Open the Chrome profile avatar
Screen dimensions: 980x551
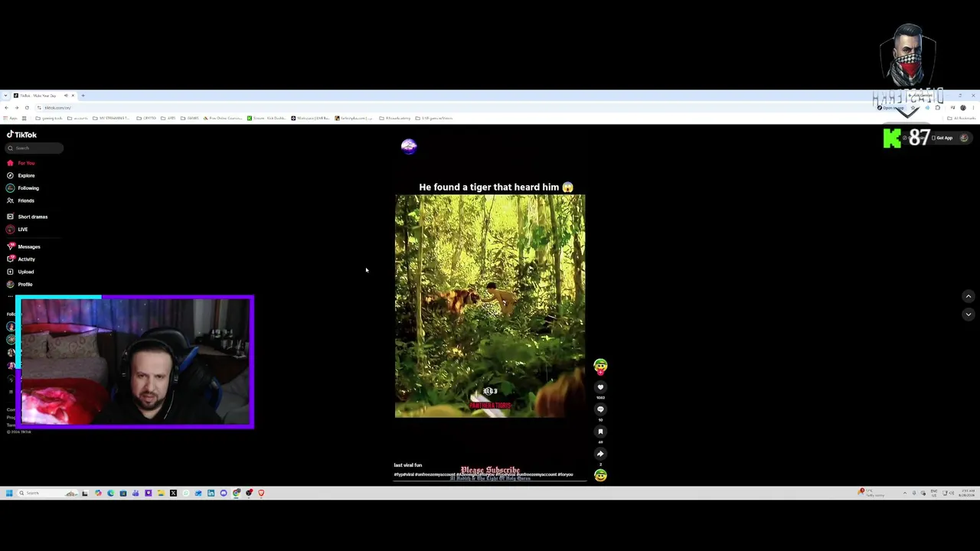tap(963, 108)
